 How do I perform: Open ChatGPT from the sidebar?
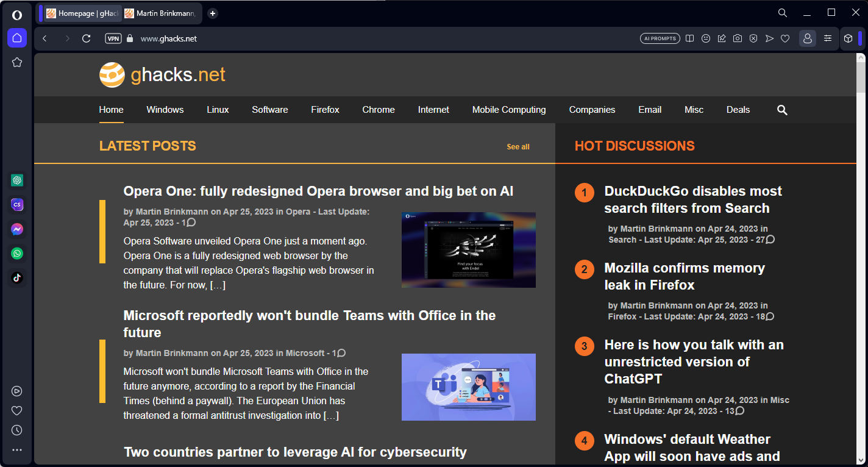point(17,180)
